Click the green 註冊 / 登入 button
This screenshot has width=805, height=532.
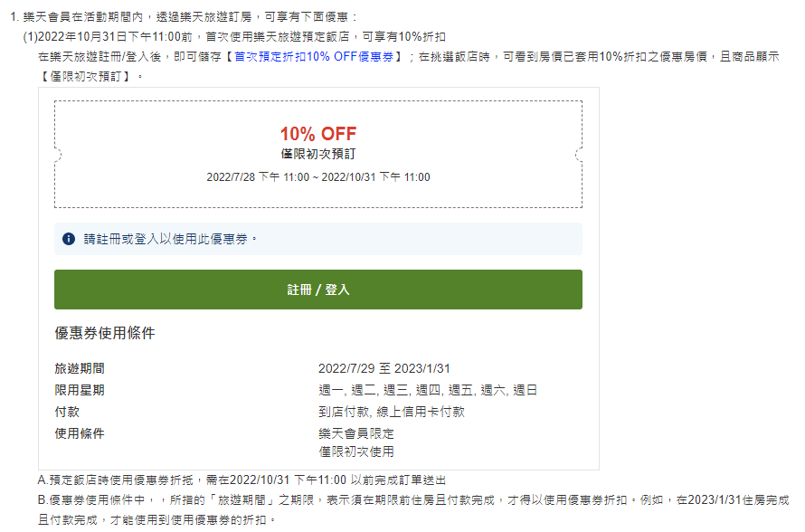pyautogui.click(x=318, y=290)
